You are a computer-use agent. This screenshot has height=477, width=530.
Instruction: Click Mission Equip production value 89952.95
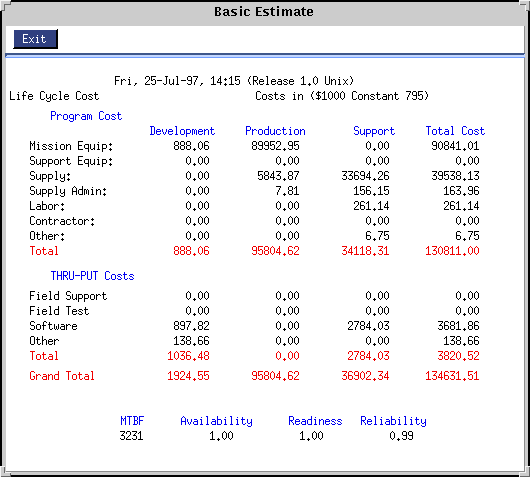pyautogui.click(x=275, y=146)
